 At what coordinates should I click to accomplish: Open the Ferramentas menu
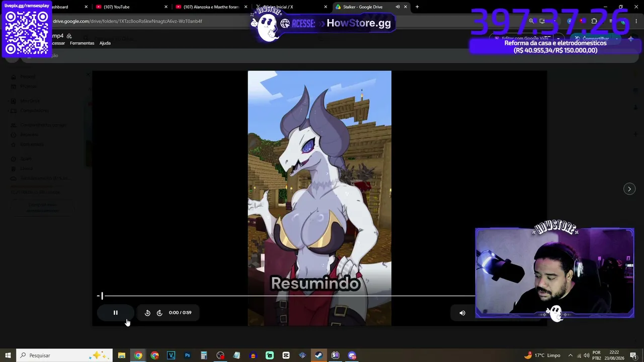(x=82, y=43)
